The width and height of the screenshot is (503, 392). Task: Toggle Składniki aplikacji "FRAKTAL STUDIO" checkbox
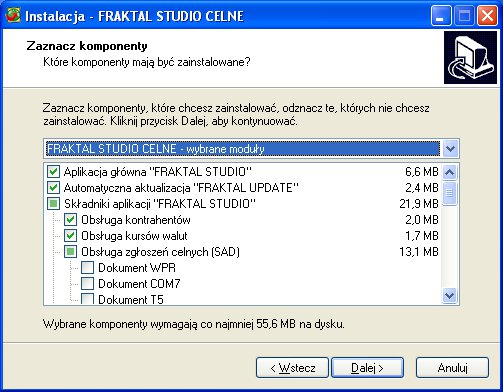[x=53, y=204]
